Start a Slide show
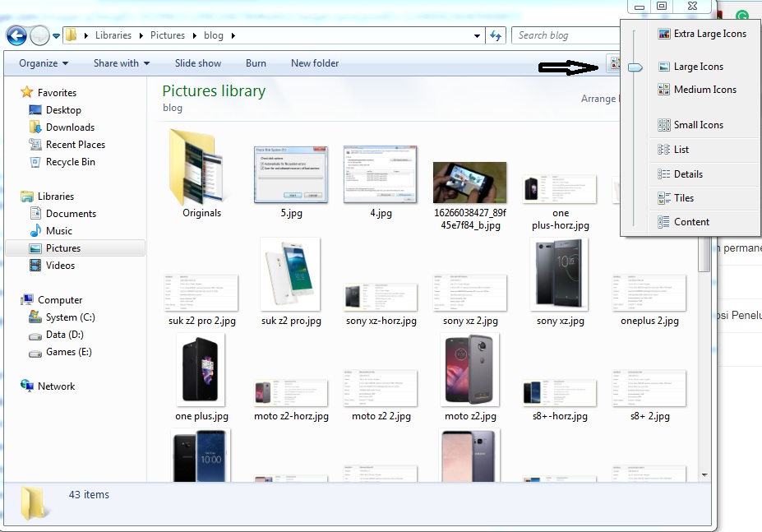This screenshot has height=532, width=762. [x=197, y=63]
